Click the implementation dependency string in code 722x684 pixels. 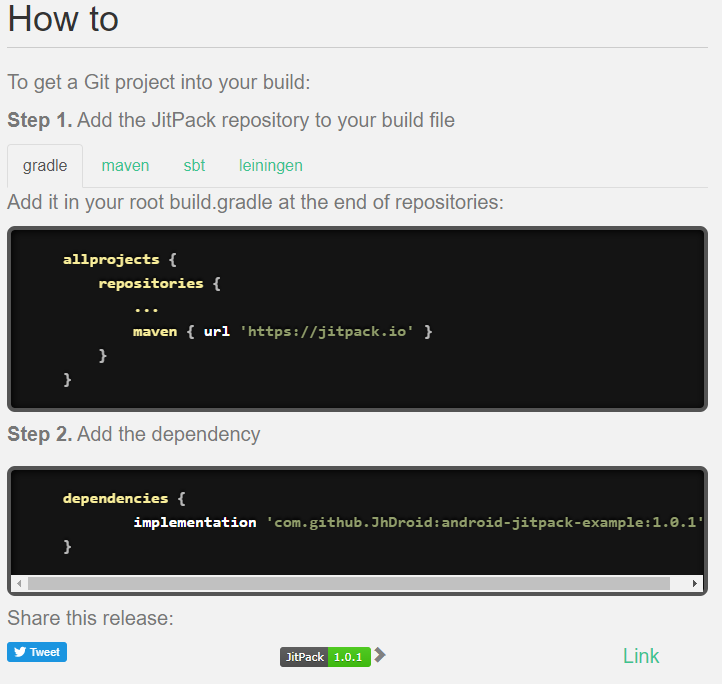485,522
